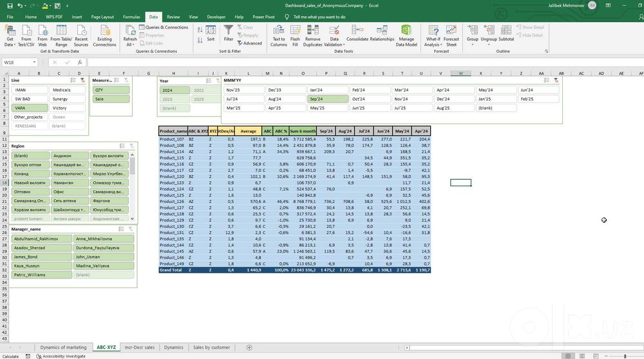Image resolution: width=644 pixels, height=359 pixels.
Task: Open Manage Data Model
Action: point(406,35)
